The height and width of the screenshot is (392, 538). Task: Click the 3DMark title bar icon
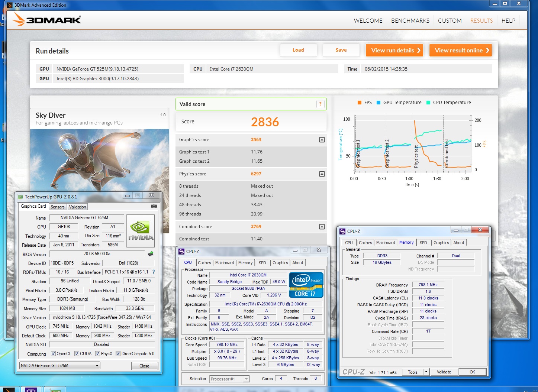tap(10, 5)
